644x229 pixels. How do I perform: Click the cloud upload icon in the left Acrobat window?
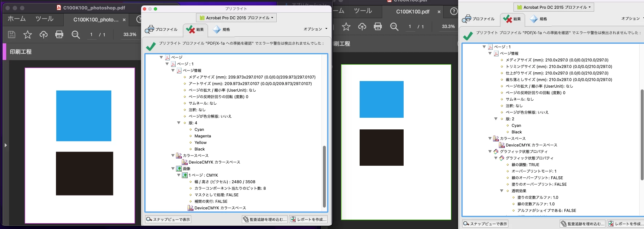(44, 35)
